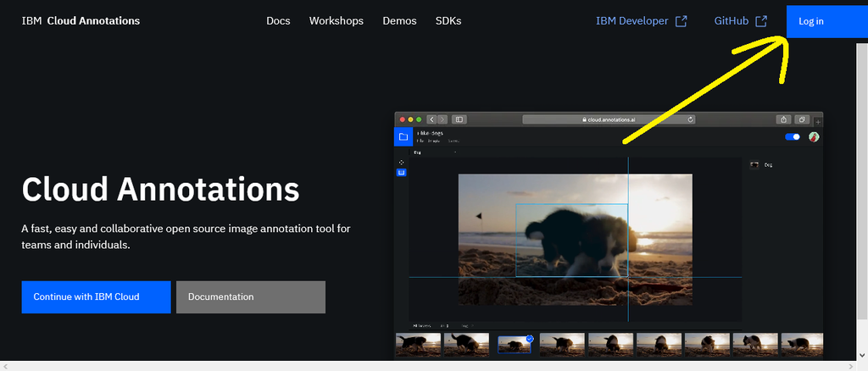
Task: Click the IBM Cloud Annotations logo
Action: (81, 21)
